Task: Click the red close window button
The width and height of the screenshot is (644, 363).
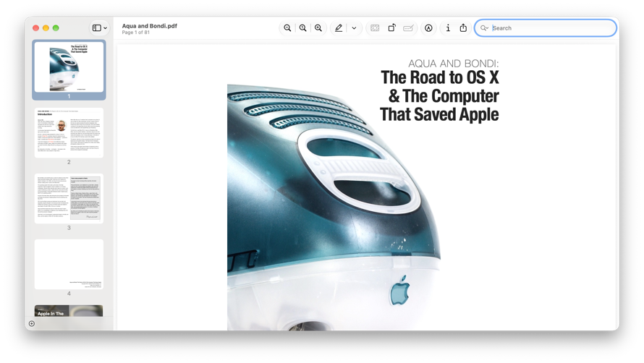Action: click(35, 28)
